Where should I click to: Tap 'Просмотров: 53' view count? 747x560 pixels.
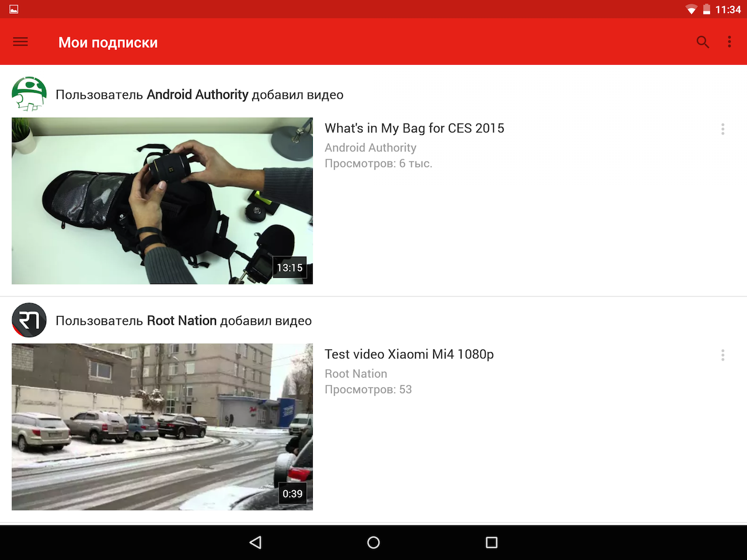coord(368,389)
